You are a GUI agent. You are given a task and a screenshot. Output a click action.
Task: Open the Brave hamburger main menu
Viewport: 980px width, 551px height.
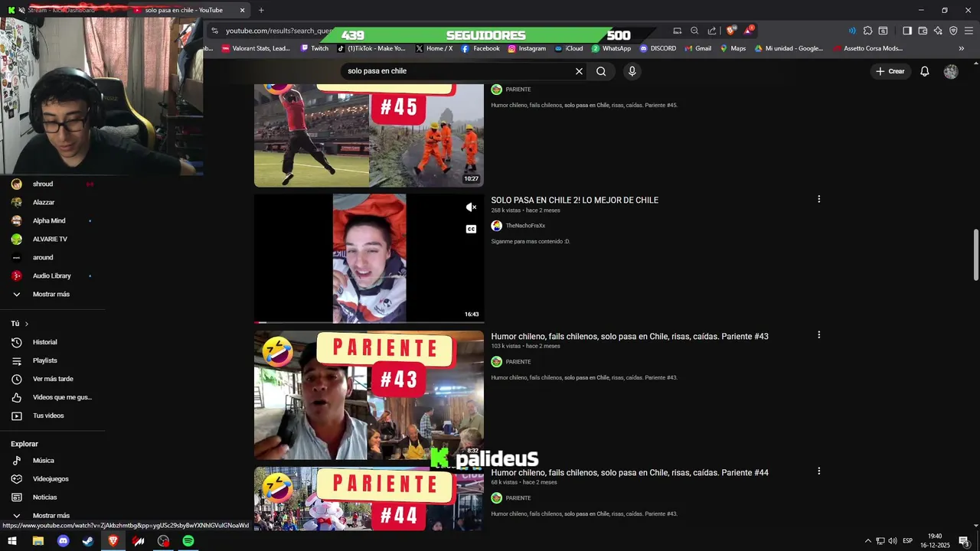click(x=969, y=31)
